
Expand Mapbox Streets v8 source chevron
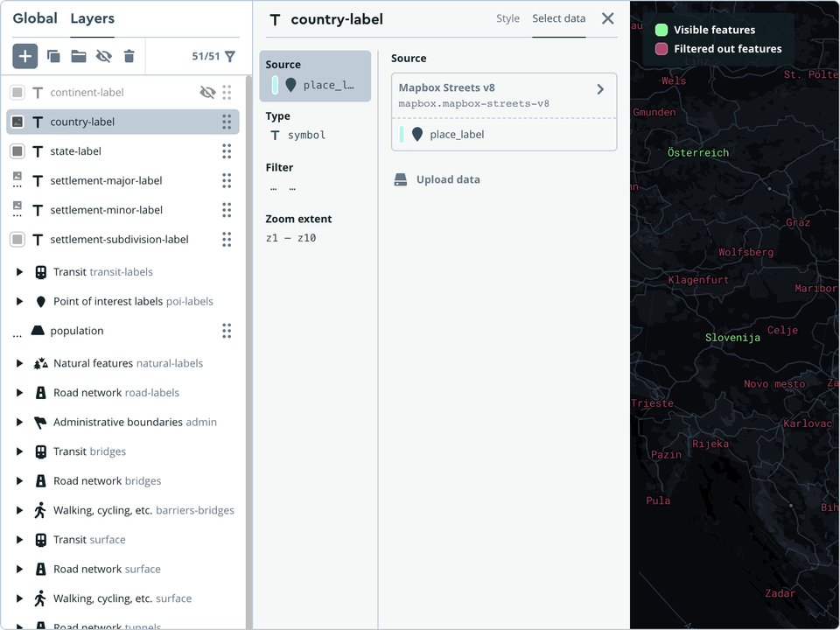tap(600, 89)
